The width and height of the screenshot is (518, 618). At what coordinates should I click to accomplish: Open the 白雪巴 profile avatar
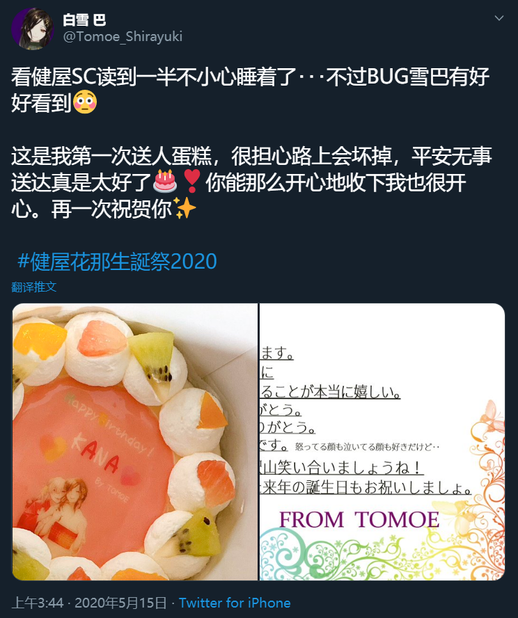click(x=32, y=28)
